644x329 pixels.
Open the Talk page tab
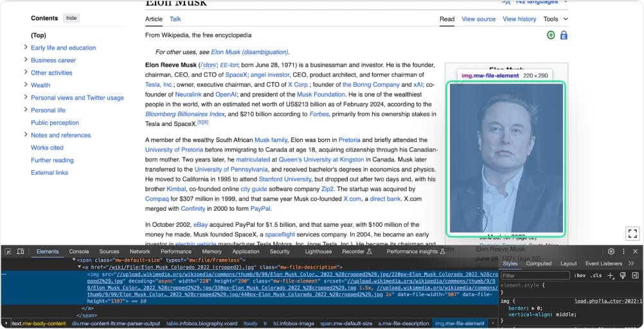pyautogui.click(x=175, y=19)
